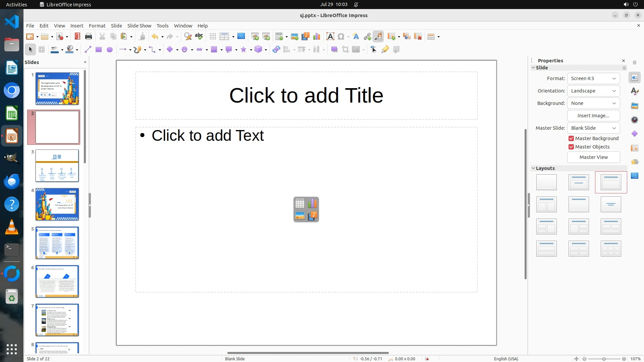644x362 pixels.
Task: Select the Ellipse drawing tool
Action: click(109, 50)
